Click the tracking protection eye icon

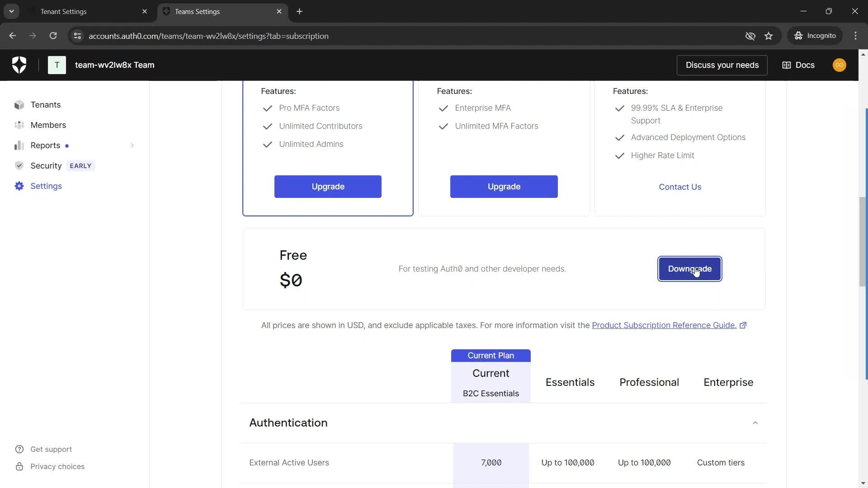click(750, 36)
